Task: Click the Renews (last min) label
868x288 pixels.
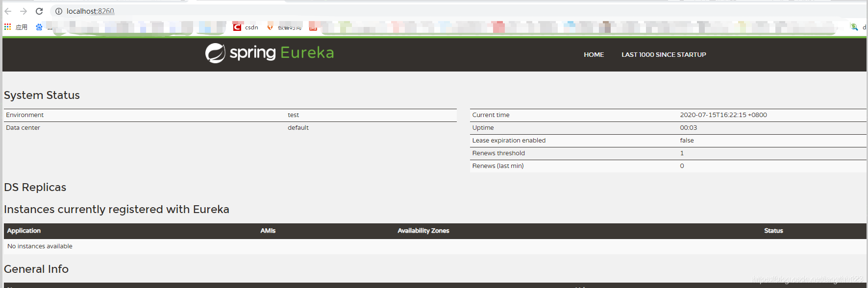Action: coord(498,166)
